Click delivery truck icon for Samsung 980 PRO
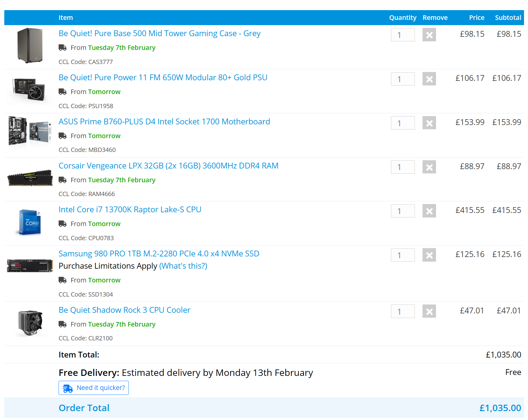Image resolution: width=528 pixels, height=420 pixels. (x=63, y=280)
